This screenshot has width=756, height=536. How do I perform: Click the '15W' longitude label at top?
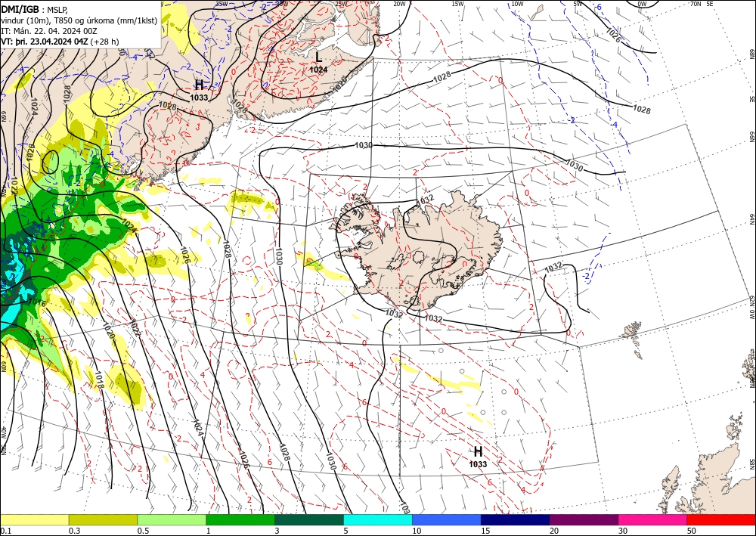point(458,4)
